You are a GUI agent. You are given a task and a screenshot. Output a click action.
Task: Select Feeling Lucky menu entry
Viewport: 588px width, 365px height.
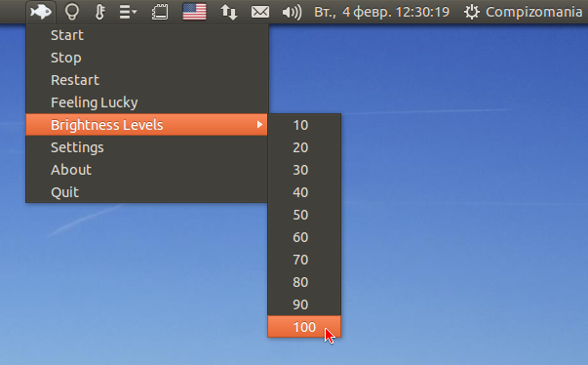(x=146, y=102)
